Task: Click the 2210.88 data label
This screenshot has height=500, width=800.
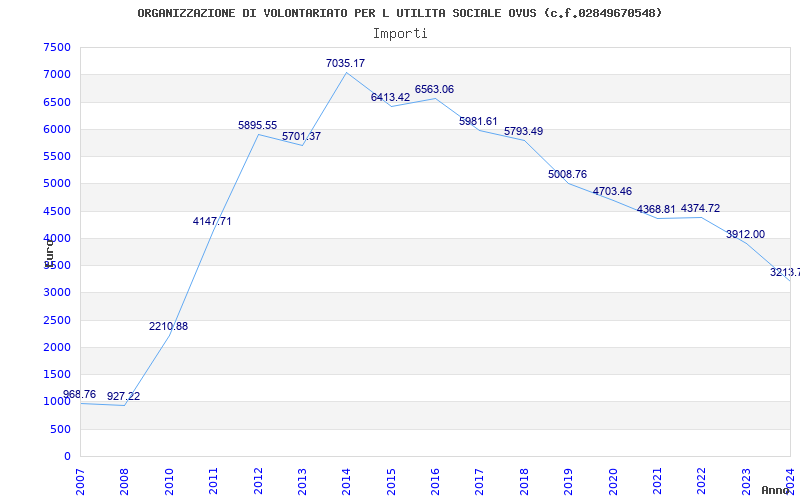Action: 168,327
